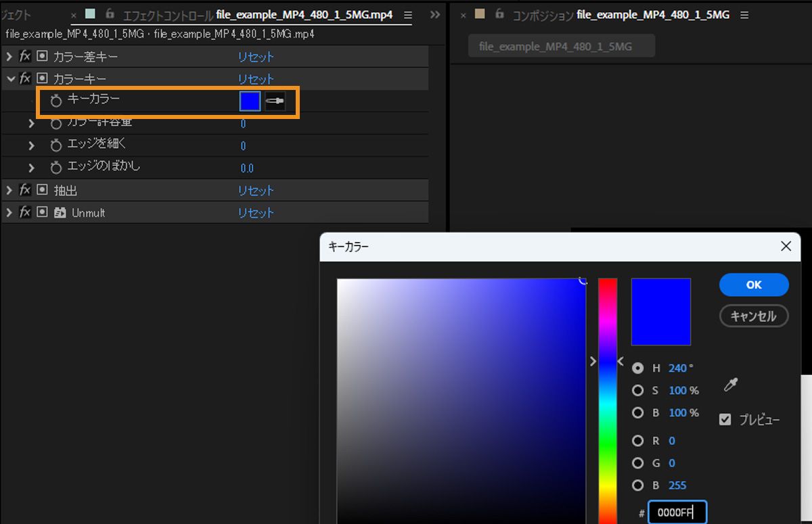Toggle fx switch for 抽出 effect
This screenshot has width=812, height=524.
[26, 190]
